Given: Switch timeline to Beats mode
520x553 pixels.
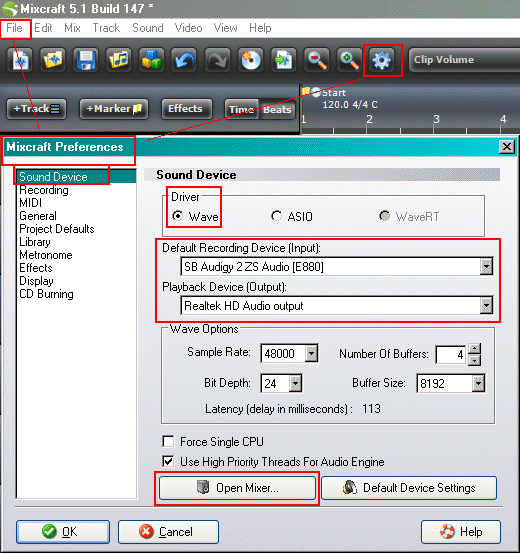Looking at the screenshot, I should (x=277, y=109).
